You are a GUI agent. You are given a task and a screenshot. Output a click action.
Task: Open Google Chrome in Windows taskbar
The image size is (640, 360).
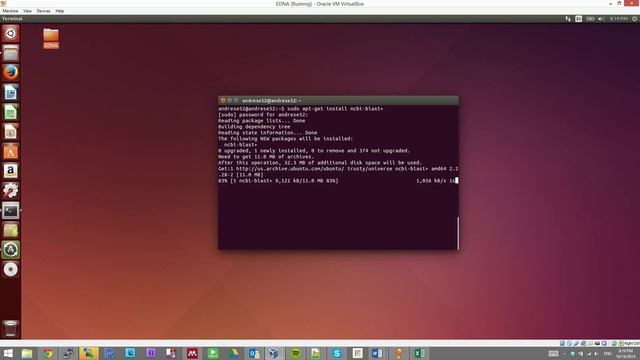point(48,353)
